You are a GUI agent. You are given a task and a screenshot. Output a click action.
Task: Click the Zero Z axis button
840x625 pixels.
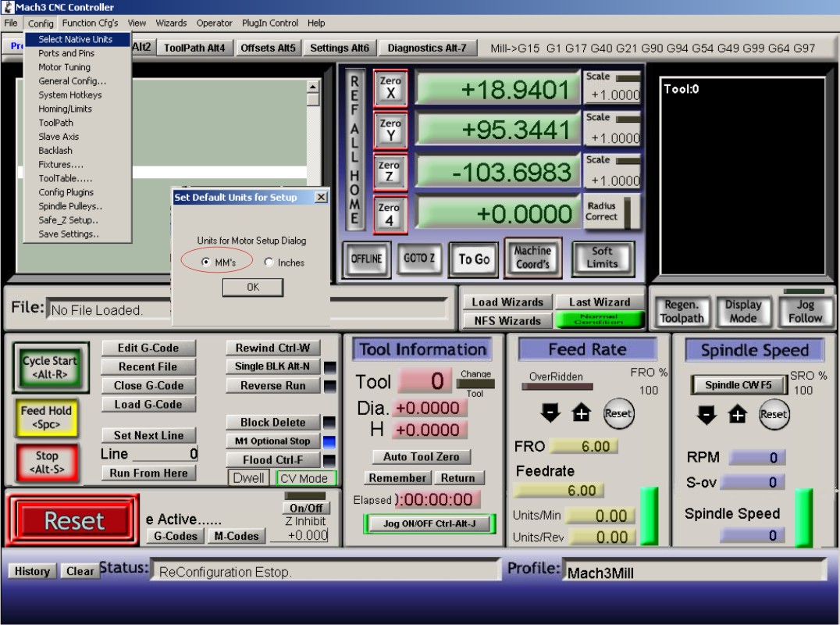point(390,172)
